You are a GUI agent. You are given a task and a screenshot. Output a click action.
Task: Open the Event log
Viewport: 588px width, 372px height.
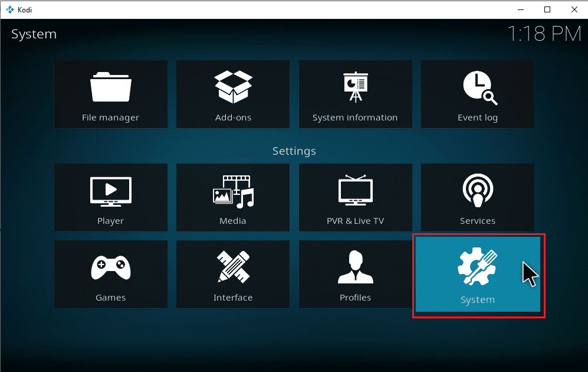tap(477, 94)
